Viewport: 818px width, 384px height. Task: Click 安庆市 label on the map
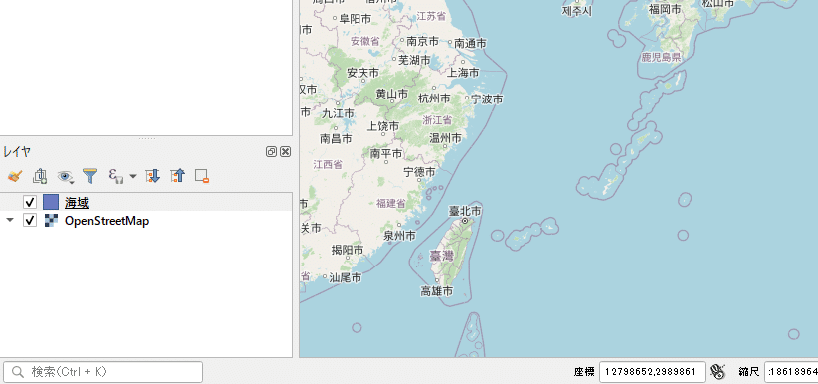[x=363, y=73]
